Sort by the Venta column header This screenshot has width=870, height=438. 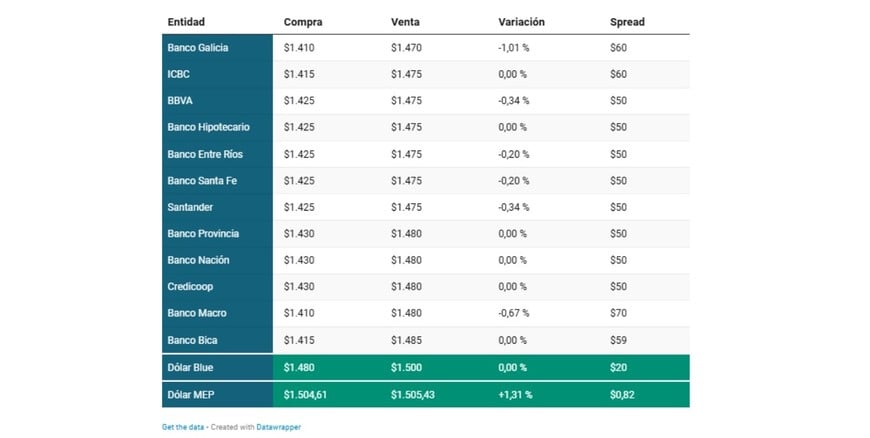[x=405, y=21]
